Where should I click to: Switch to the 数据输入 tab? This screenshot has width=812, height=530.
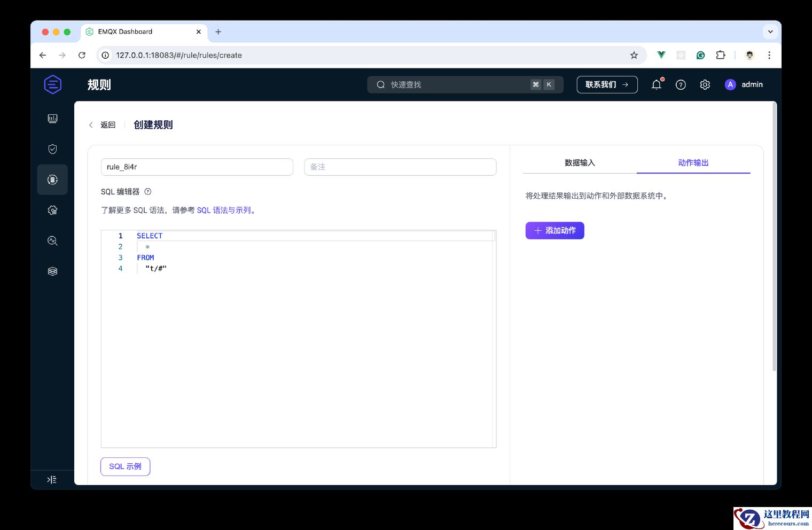580,162
